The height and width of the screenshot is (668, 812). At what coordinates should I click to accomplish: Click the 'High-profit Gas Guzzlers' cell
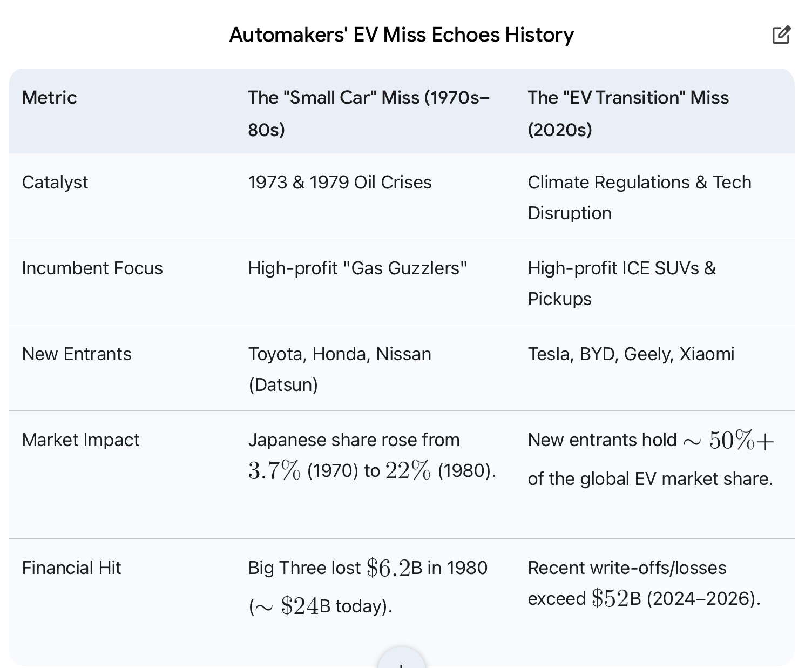click(357, 268)
